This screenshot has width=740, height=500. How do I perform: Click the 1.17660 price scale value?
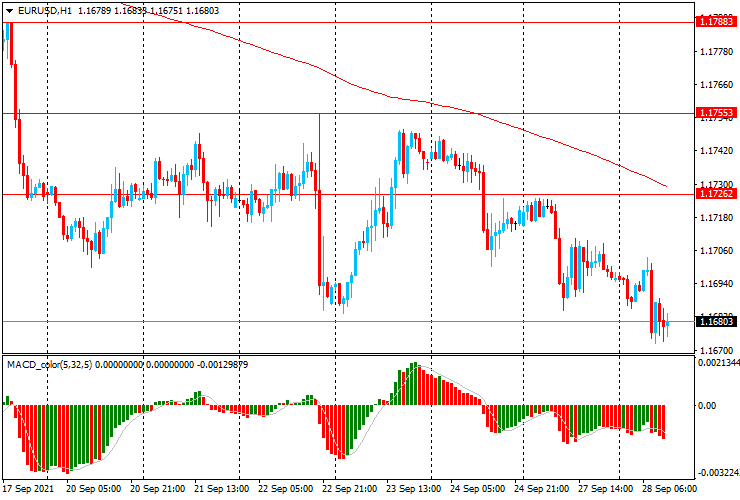coord(717,85)
